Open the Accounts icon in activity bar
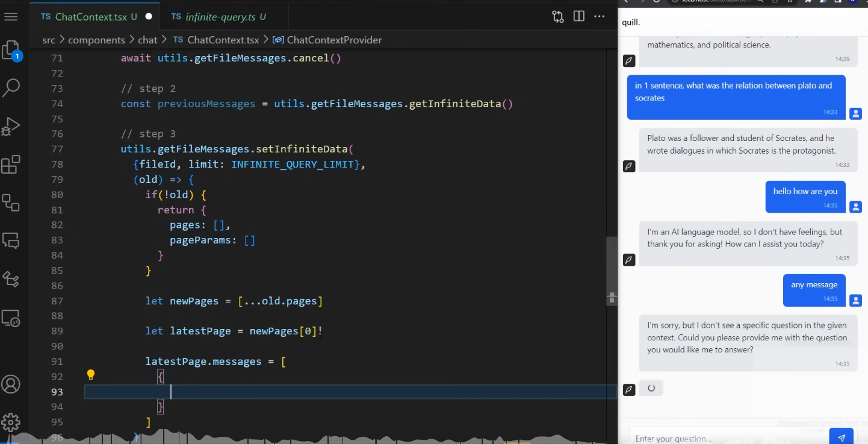The height and width of the screenshot is (444, 868). pos(11,384)
